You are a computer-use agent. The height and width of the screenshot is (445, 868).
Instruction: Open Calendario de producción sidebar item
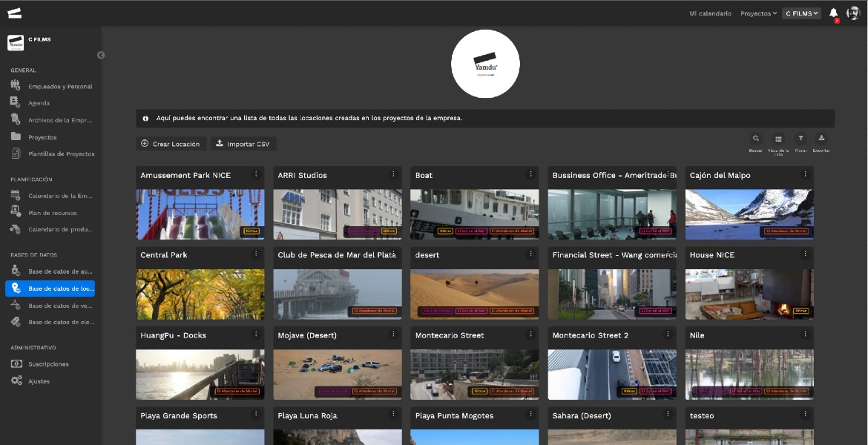point(51,229)
